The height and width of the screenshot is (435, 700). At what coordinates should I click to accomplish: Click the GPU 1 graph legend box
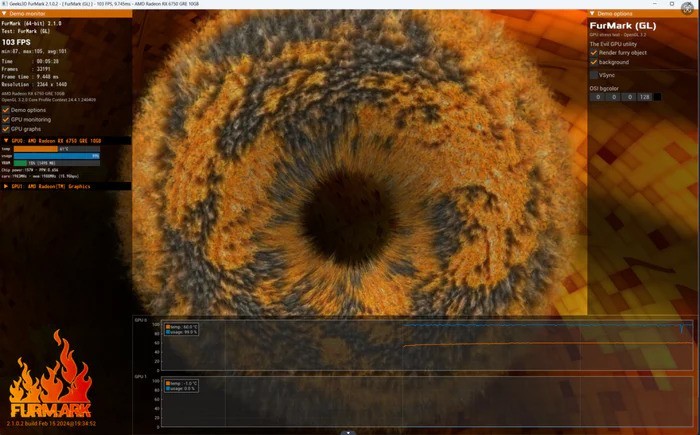click(181, 386)
